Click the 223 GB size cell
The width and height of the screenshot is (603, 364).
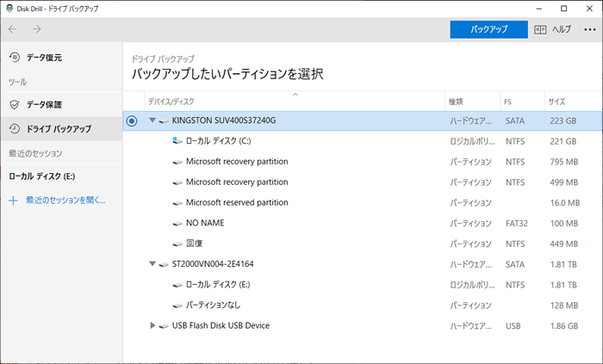click(563, 121)
